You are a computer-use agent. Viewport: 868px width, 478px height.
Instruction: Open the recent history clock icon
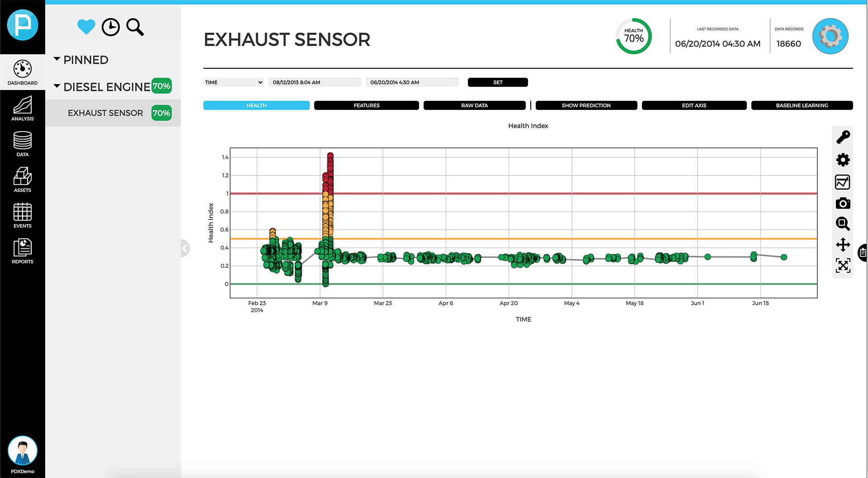pyautogui.click(x=110, y=27)
